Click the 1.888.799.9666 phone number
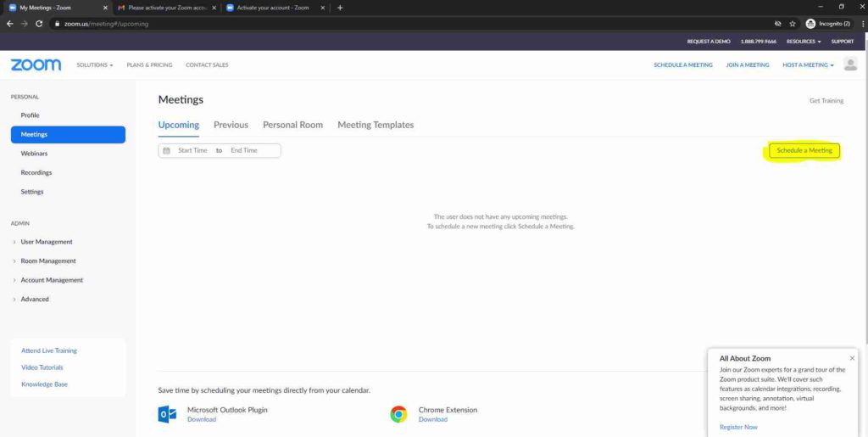The image size is (868, 437). coord(759,42)
